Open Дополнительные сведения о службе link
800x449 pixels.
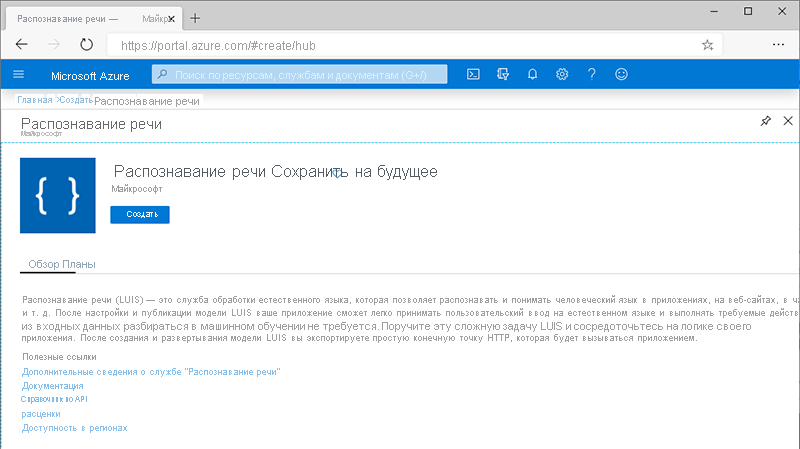(x=151, y=372)
